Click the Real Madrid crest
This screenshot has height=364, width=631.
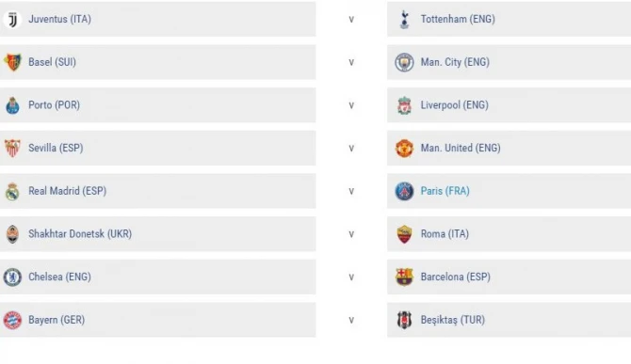click(x=12, y=191)
